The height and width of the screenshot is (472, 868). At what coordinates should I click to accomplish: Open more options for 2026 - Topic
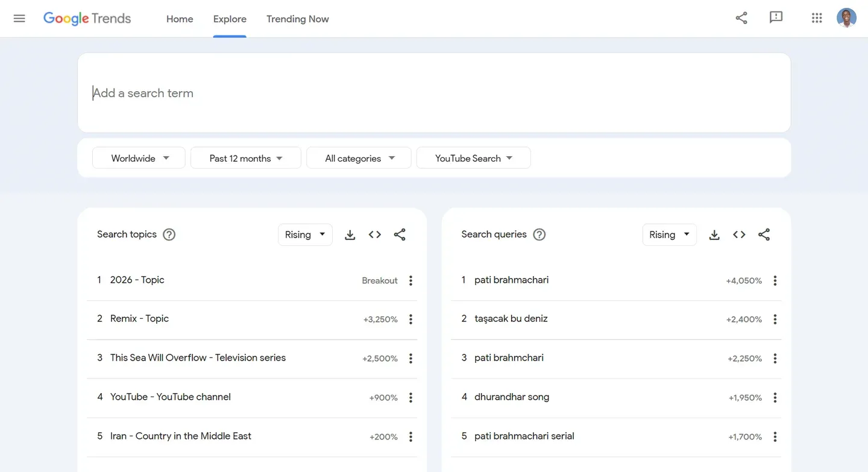[410, 280]
